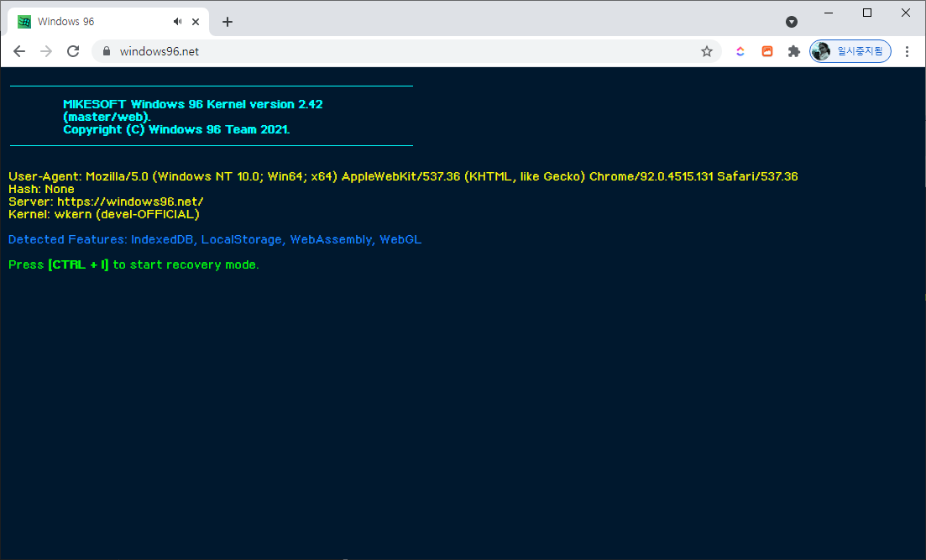Open the Extensions puzzle-piece menu
This screenshot has width=926, height=560.
coord(793,51)
